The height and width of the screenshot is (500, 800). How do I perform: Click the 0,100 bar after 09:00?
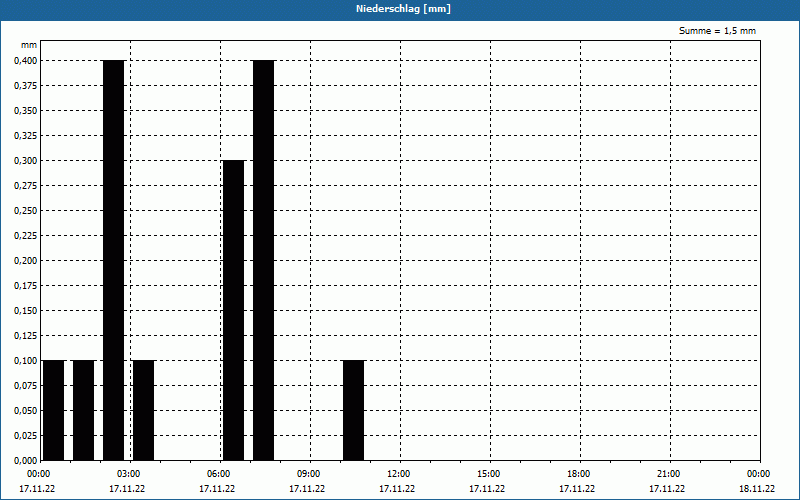(354, 411)
